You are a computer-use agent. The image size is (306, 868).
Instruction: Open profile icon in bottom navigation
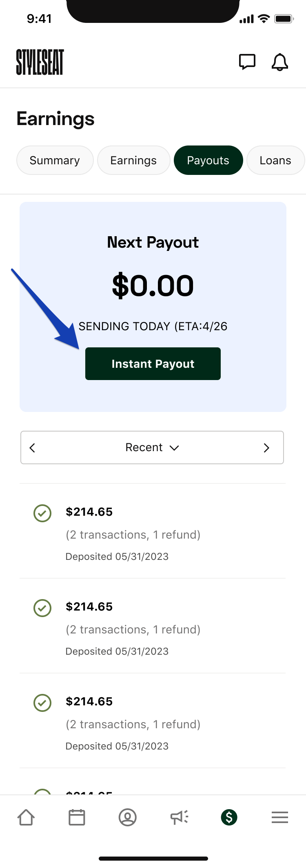[x=127, y=817]
